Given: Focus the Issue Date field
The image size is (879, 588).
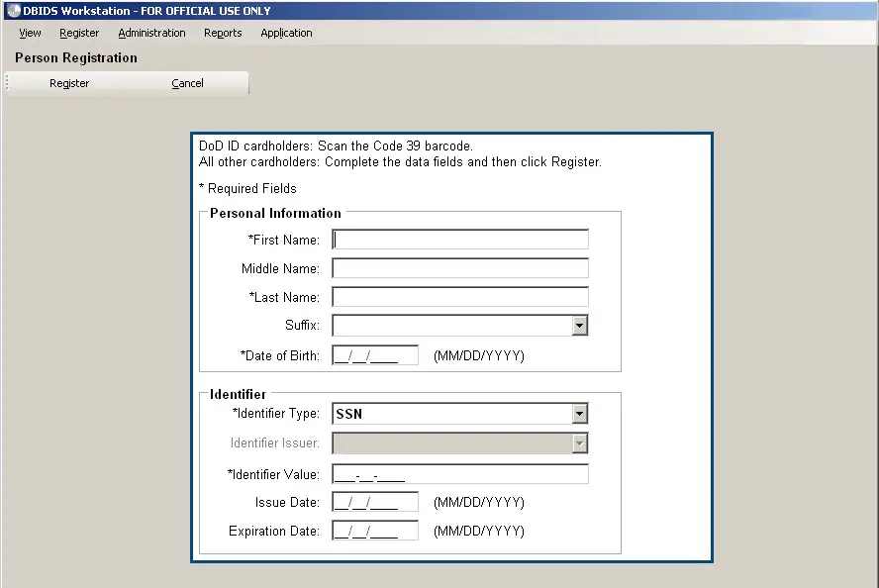Looking at the screenshot, I should 374,502.
